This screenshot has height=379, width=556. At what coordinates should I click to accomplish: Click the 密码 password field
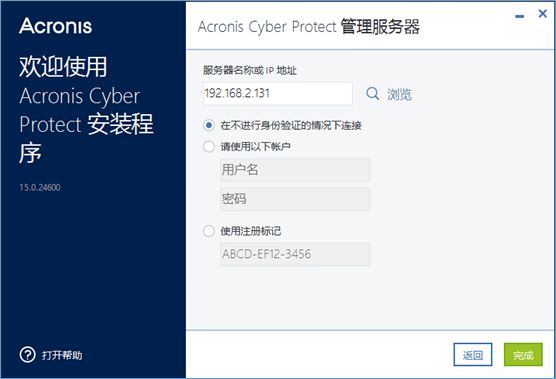tap(295, 199)
